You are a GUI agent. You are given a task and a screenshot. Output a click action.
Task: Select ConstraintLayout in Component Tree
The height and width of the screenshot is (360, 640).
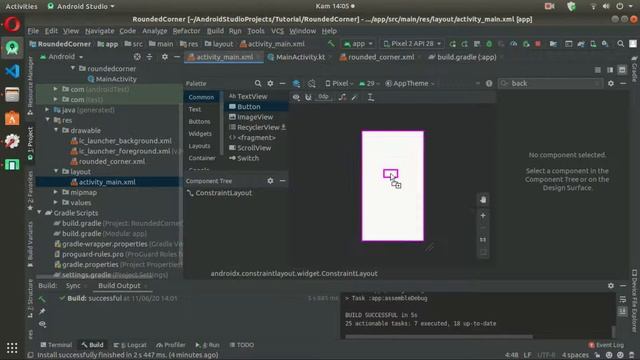pyautogui.click(x=223, y=193)
